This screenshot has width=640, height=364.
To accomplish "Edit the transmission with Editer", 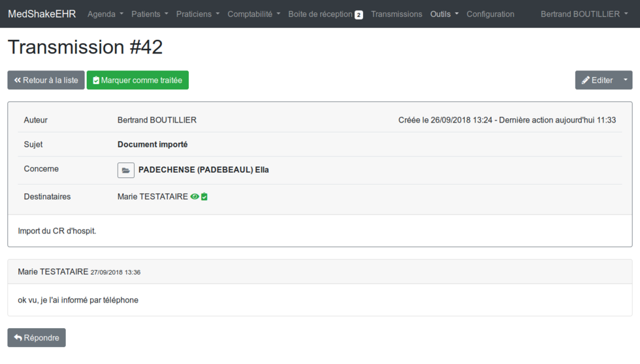I will 596,80.
